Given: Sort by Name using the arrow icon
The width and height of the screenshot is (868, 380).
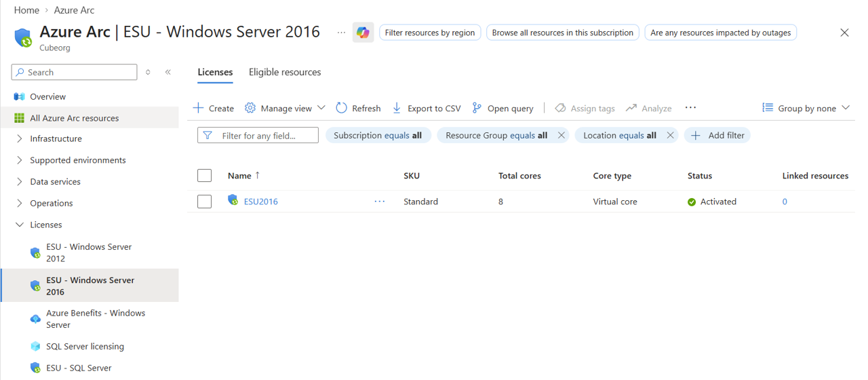Looking at the screenshot, I should coord(258,175).
